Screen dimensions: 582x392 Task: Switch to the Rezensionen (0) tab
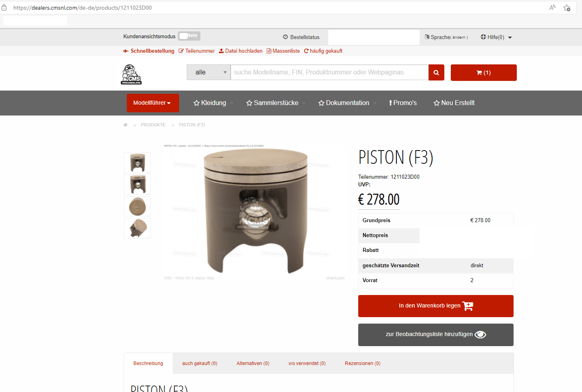(363, 363)
